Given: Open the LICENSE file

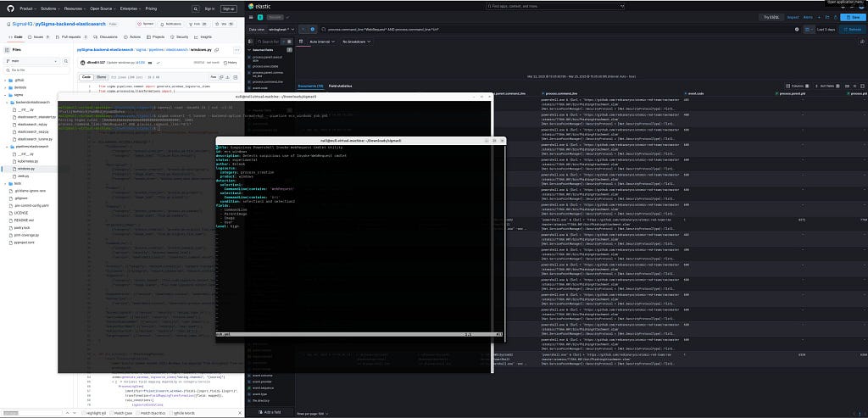Looking at the screenshot, I should pos(21,213).
